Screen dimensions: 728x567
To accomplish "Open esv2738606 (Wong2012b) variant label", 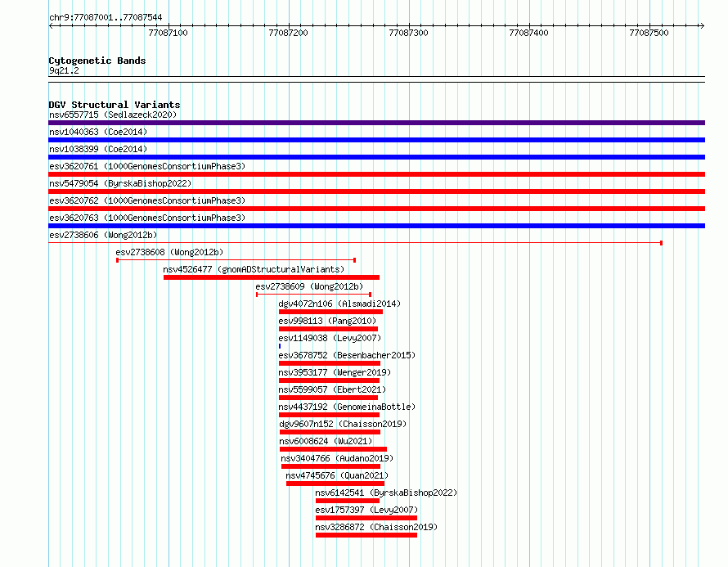I will tap(103, 235).
